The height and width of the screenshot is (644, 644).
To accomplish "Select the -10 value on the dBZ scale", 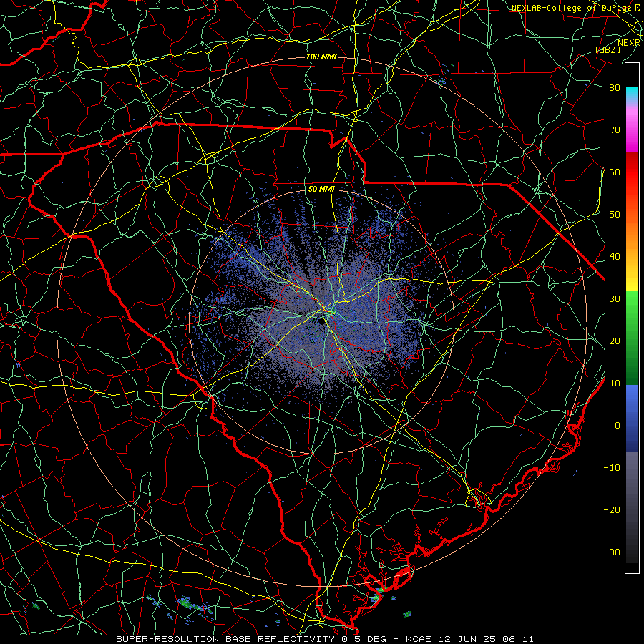I will pos(612,468).
